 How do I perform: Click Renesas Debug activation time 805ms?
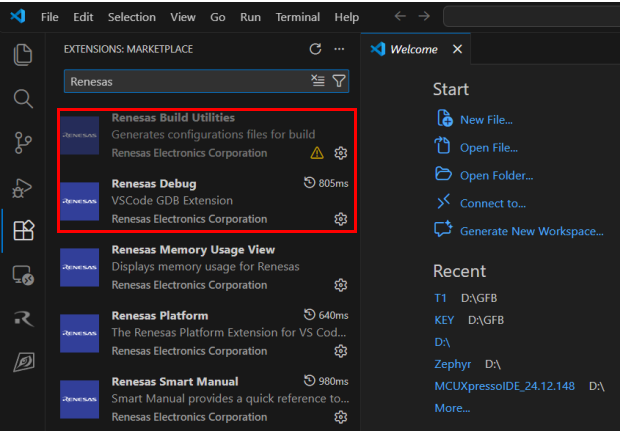coord(326,183)
